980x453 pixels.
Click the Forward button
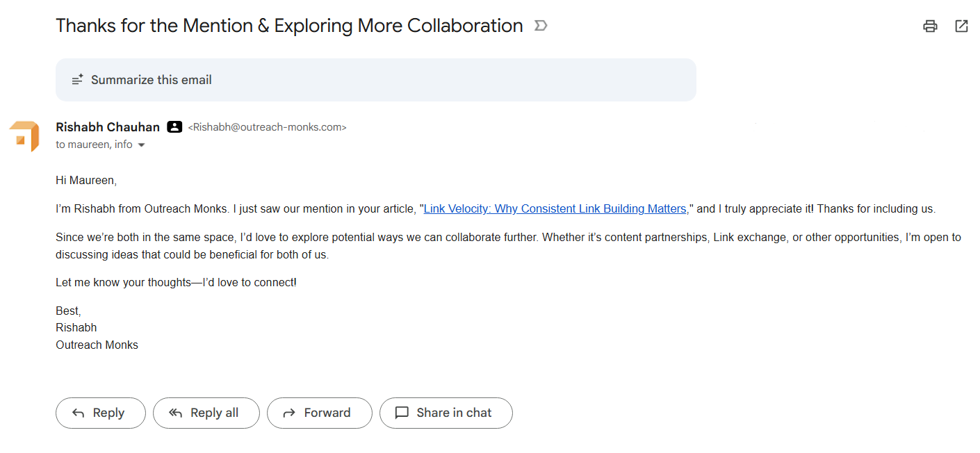pos(319,413)
